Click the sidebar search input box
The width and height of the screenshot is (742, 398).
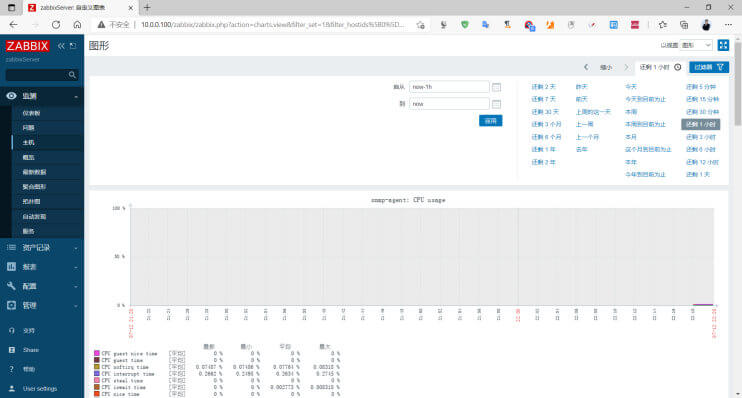(36, 75)
